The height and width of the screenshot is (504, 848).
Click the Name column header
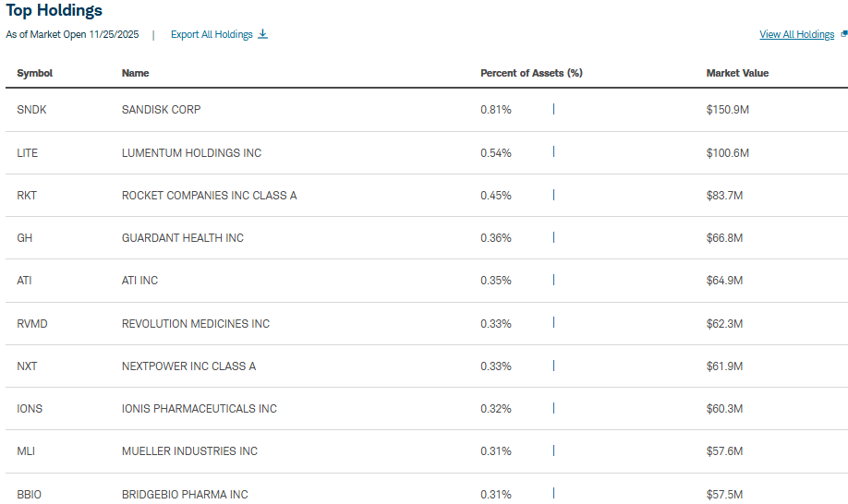tap(135, 73)
